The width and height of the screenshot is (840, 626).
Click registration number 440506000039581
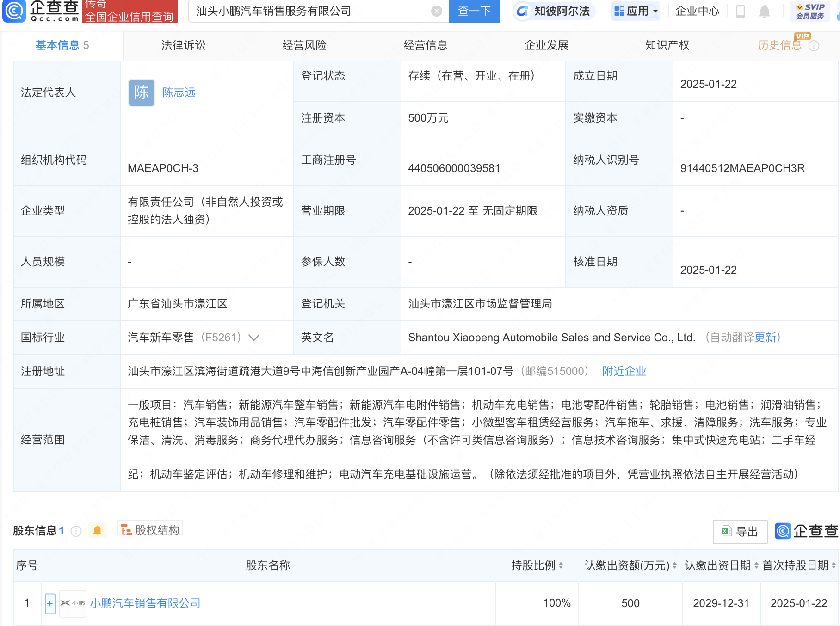pos(454,168)
